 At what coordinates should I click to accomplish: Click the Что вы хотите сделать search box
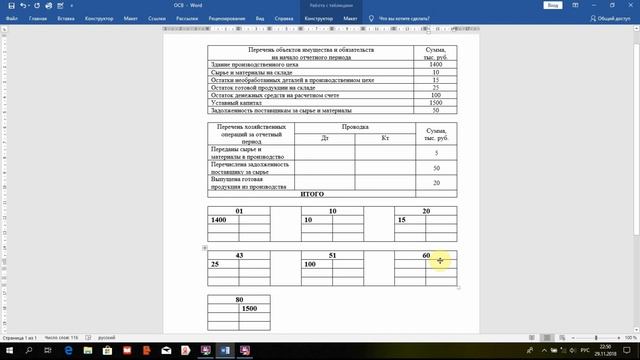tap(404, 18)
